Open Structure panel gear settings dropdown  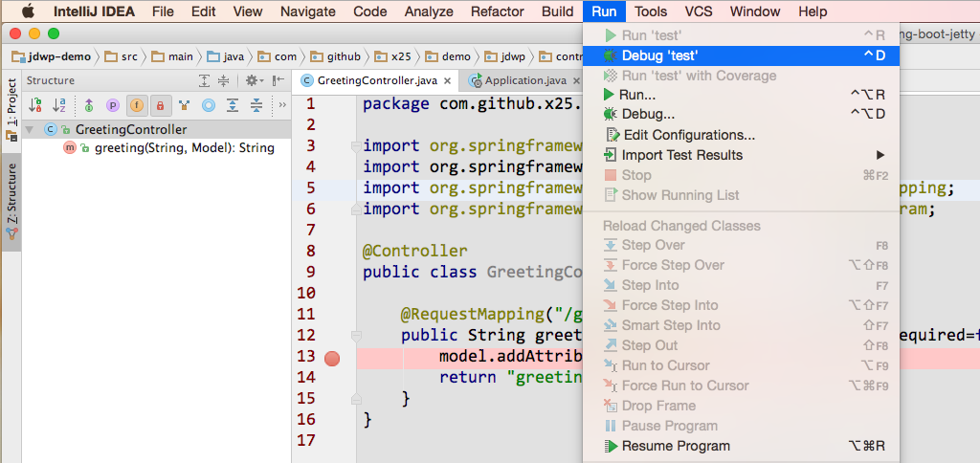(255, 80)
